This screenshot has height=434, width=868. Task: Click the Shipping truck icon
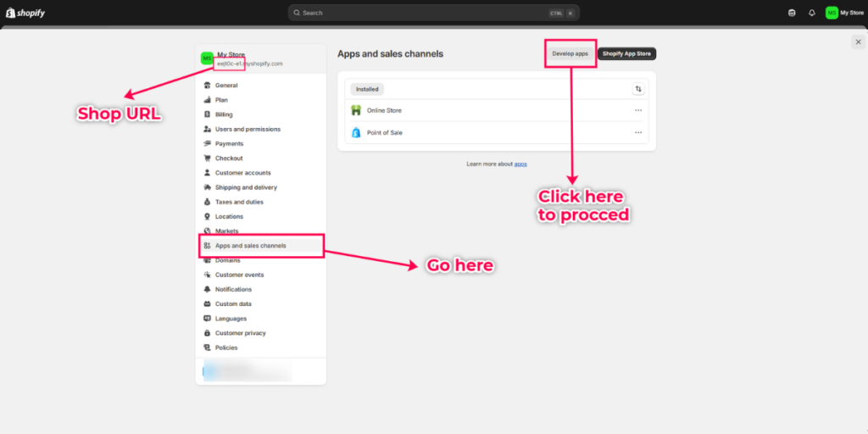[207, 187]
